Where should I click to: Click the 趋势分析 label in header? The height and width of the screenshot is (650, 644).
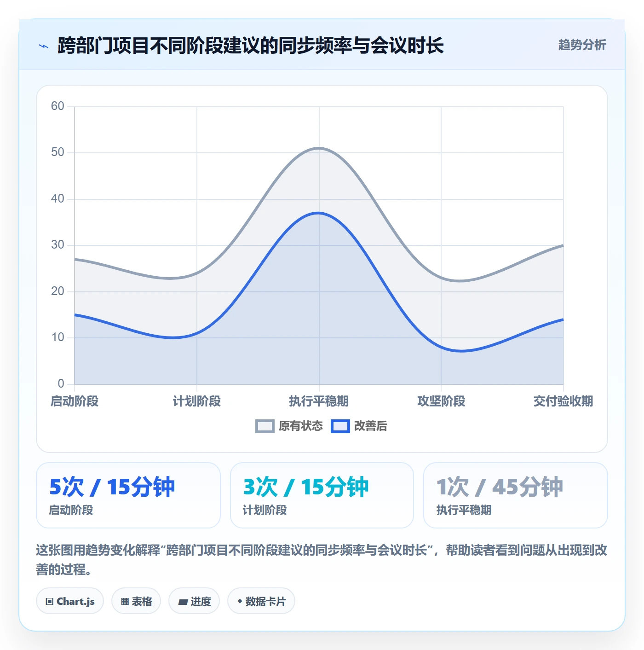coord(582,45)
